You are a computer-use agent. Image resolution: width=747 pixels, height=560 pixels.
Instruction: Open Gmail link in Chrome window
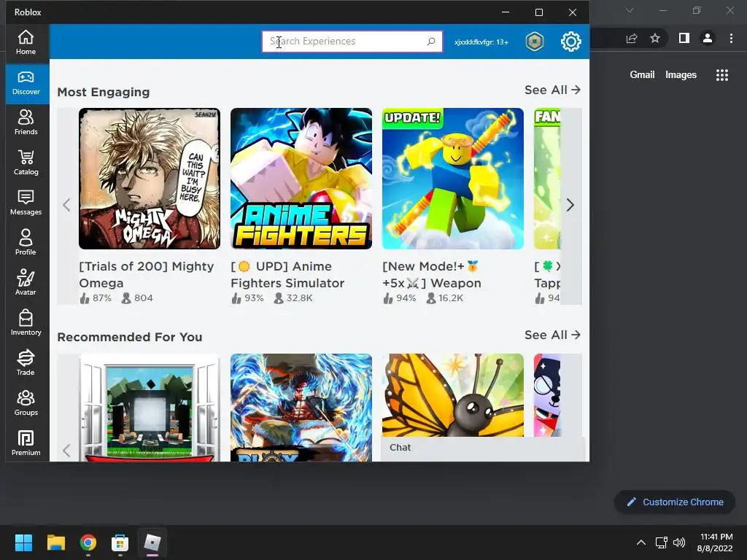(642, 75)
